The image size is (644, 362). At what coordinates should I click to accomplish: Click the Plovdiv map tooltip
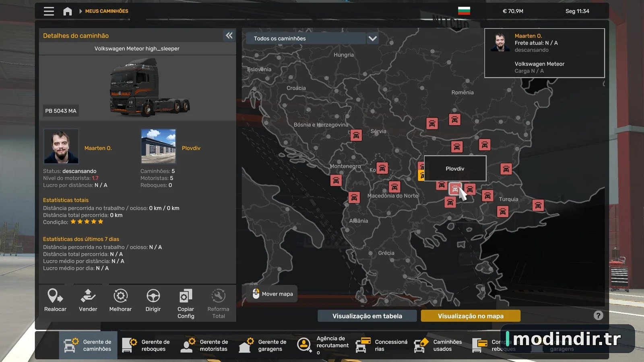pyautogui.click(x=455, y=169)
